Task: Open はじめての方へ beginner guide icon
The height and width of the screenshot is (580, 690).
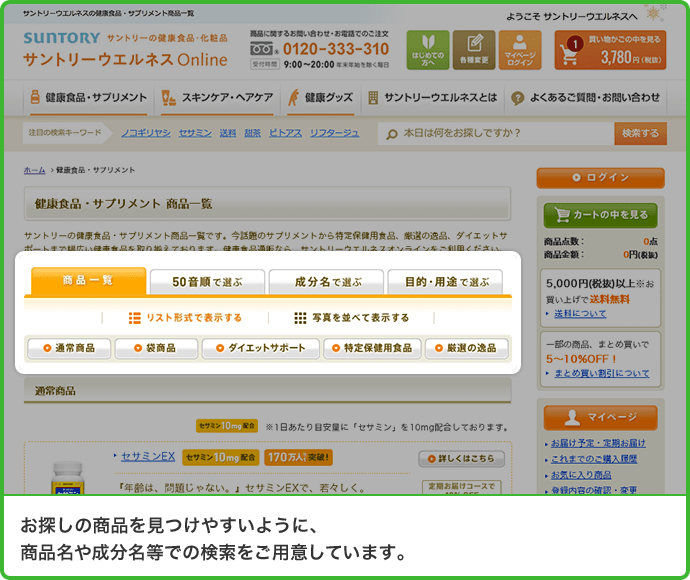Action: coord(428,50)
